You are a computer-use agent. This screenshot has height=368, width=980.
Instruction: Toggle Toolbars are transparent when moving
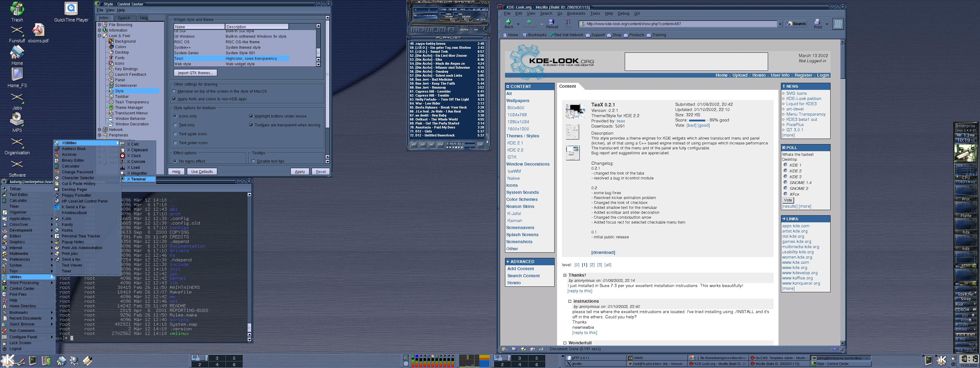click(251, 125)
